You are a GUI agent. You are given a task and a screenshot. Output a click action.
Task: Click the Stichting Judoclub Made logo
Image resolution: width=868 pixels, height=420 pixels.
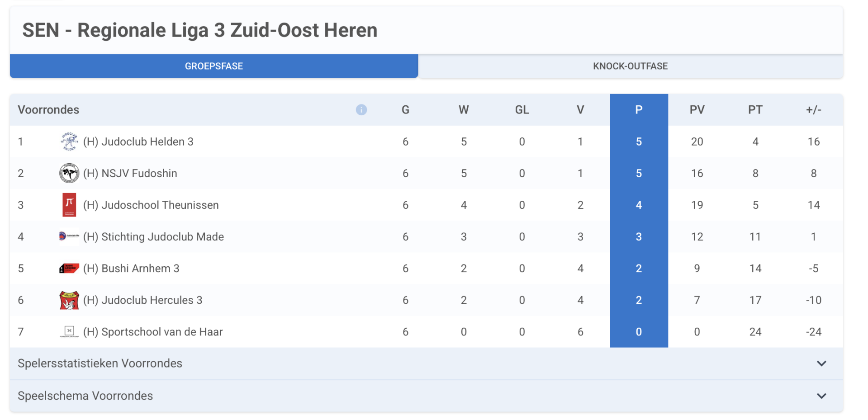click(x=69, y=236)
